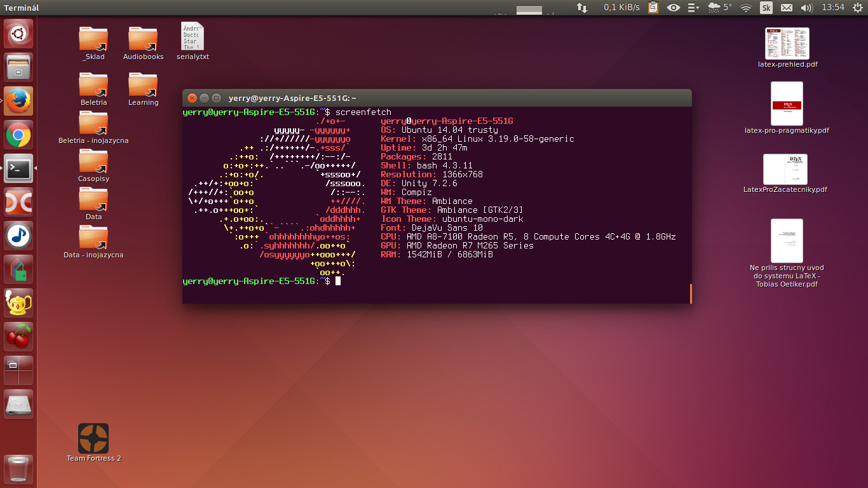Viewport: 868px width, 488px height.
Task: Click the Kernel line in terminal
Action: point(477,139)
